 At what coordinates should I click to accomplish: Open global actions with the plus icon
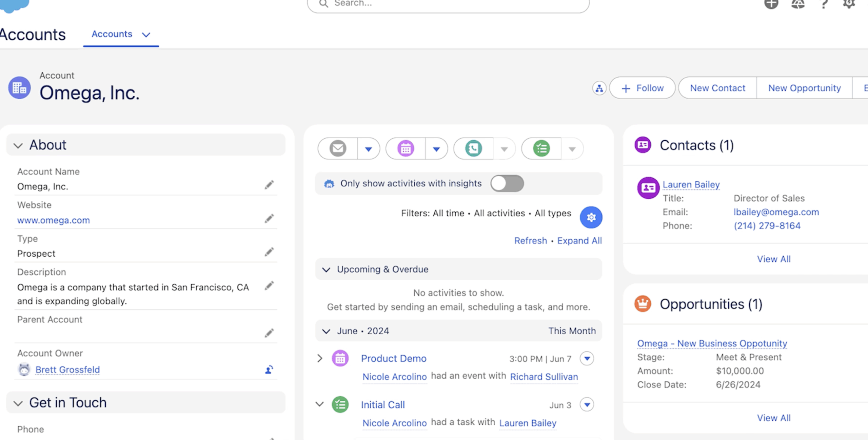(771, 4)
